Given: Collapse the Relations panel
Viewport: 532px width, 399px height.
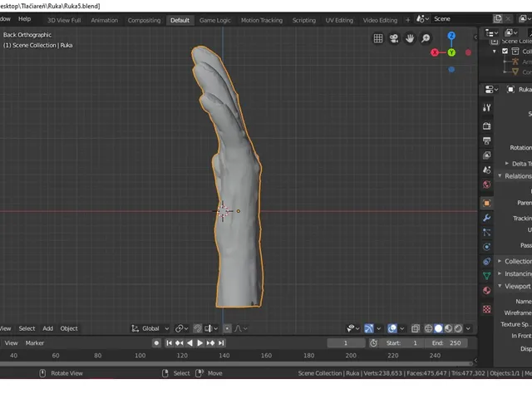Looking at the screenshot, I should pyautogui.click(x=500, y=175).
